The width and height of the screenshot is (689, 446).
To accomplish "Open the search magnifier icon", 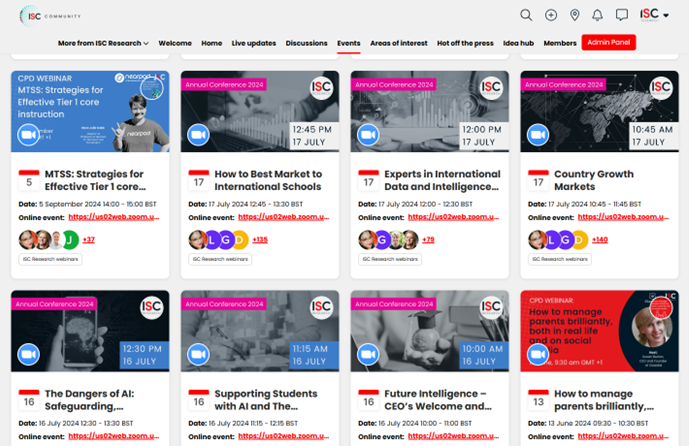I will (x=526, y=15).
